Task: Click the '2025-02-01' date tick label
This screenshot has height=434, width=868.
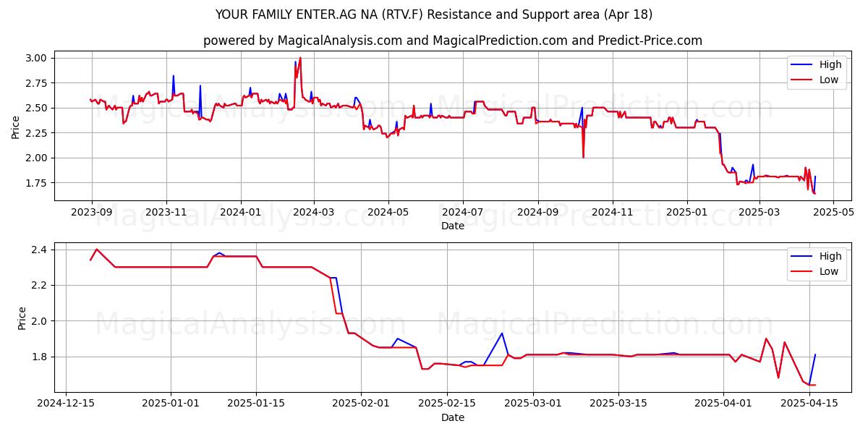Action: click(x=360, y=405)
